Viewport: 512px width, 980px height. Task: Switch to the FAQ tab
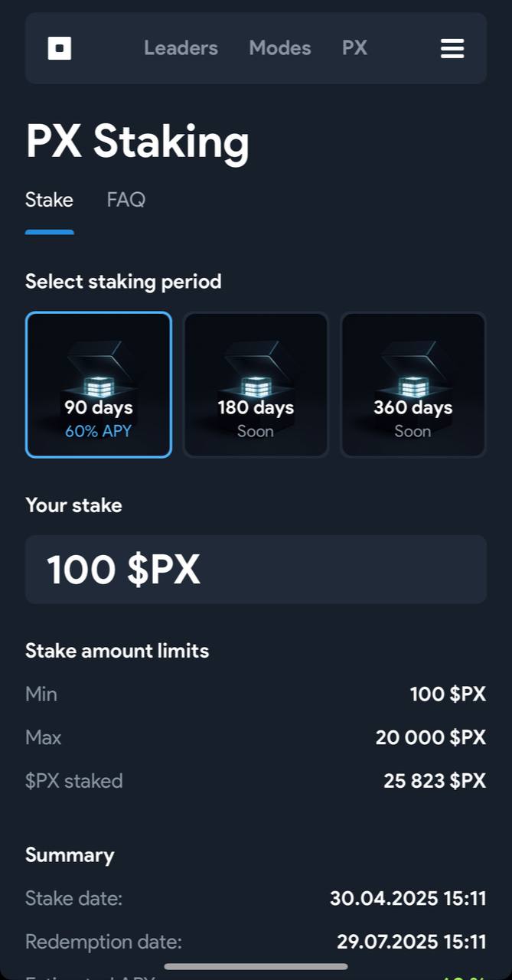(x=126, y=200)
